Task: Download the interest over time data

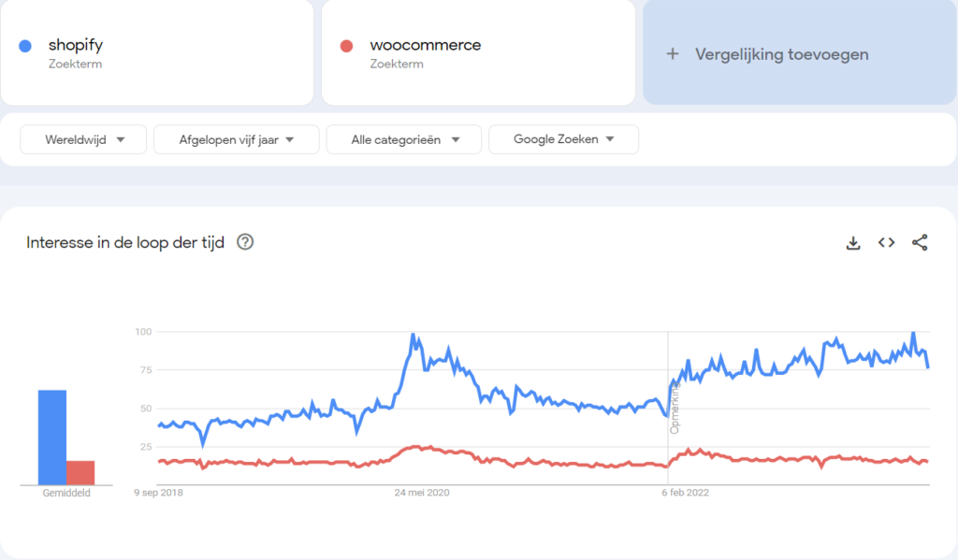Action: tap(853, 243)
